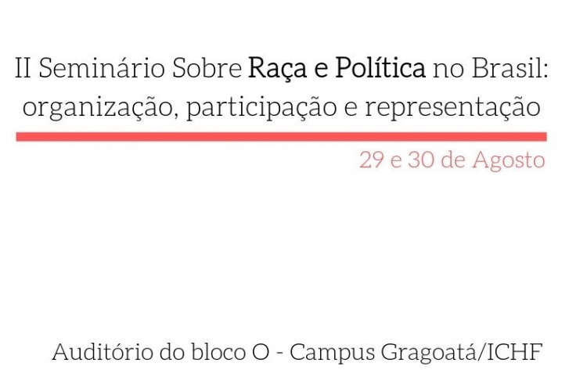The width and height of the screenshot is (587, 392).
Task: Click the word "representação" in the subtitle
Action: coord(452,109)
